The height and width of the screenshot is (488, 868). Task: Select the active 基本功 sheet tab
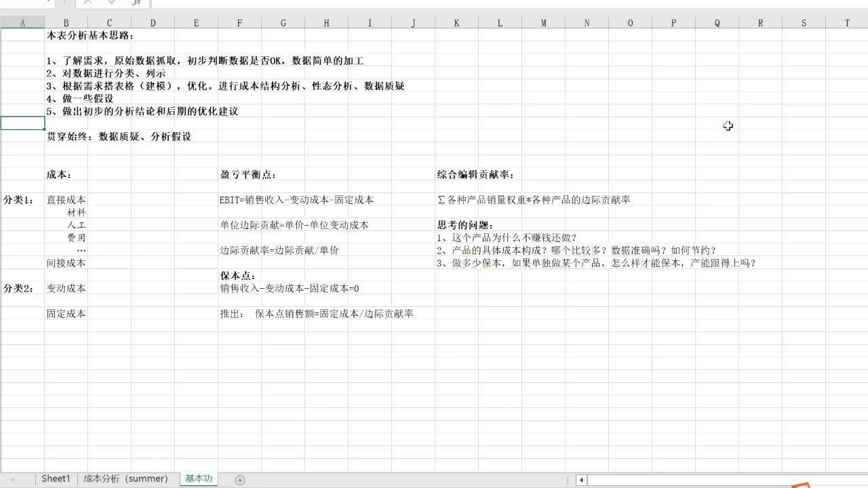click(197, 479)
